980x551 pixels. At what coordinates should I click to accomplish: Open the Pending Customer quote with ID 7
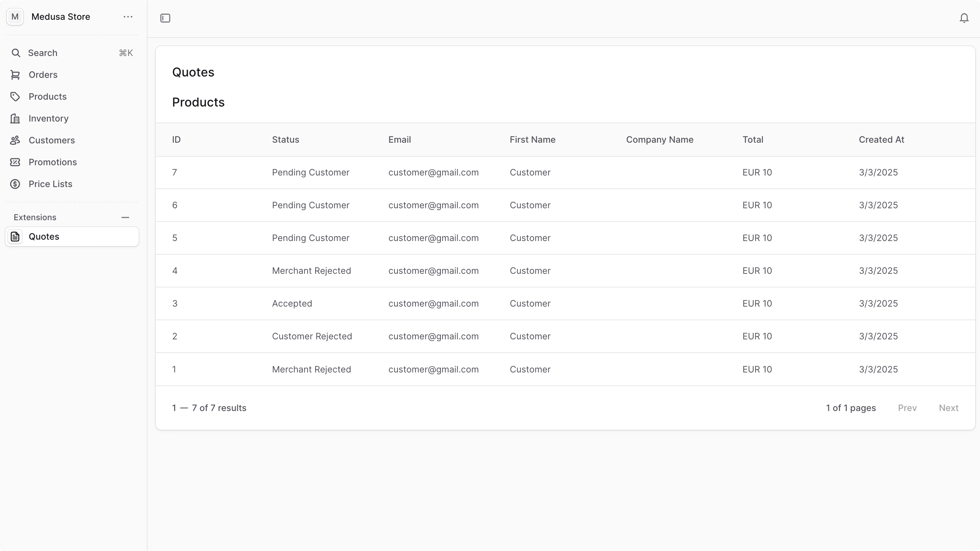tap(457, 172)
